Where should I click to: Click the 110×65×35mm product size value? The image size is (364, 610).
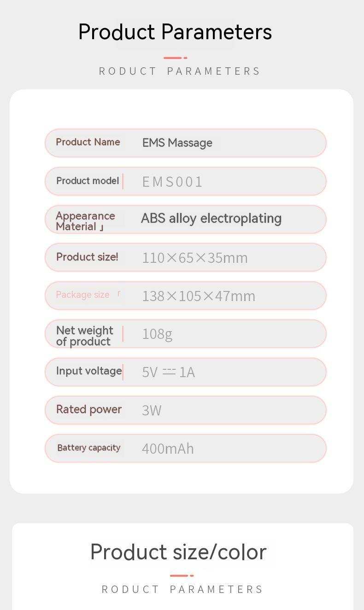(x=194, y=258)
